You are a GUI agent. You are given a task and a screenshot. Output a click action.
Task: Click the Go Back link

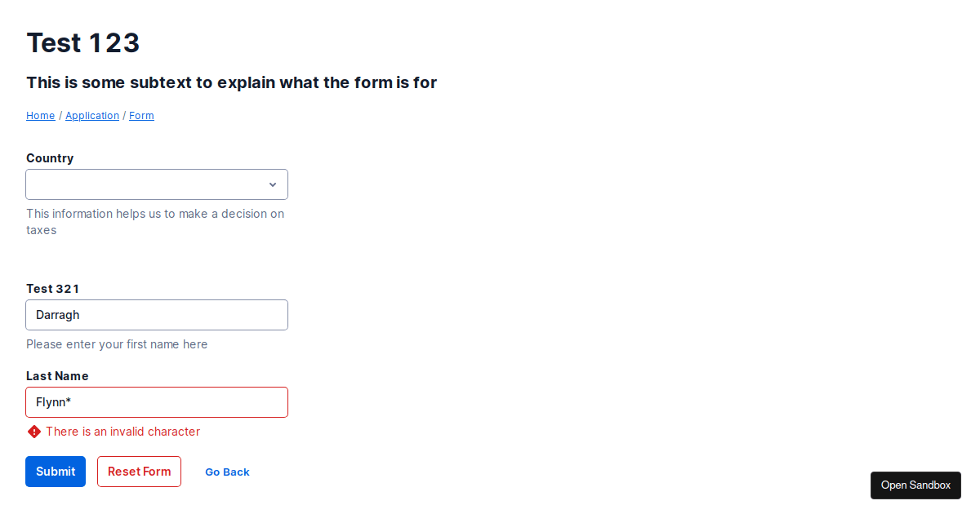[227, 472]
